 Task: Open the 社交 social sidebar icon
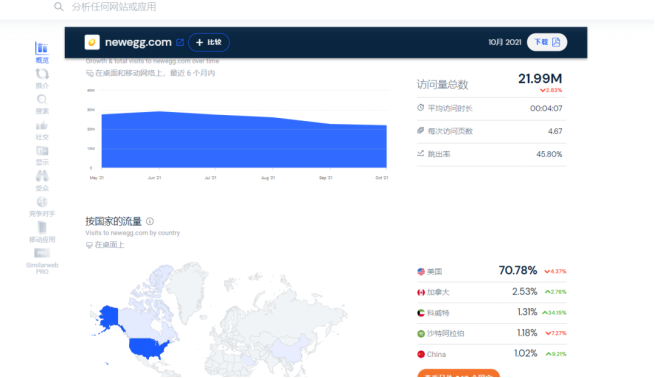point(42,130)
